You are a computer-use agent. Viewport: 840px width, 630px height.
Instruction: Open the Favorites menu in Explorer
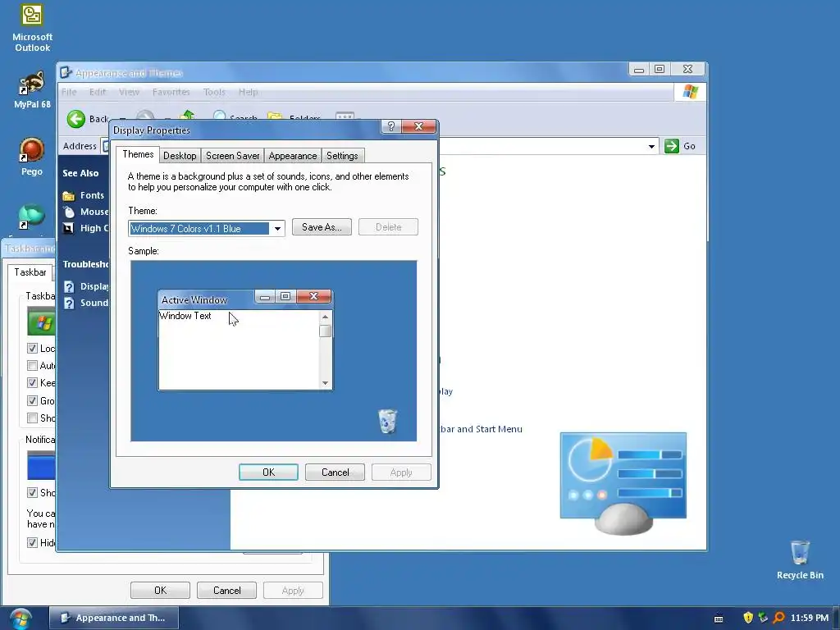click(x=171, y=92)
